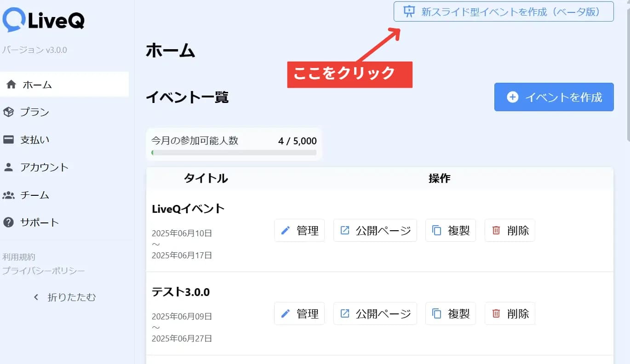The image size is (630, 364).
Task: Click pencil icon for LiveQイベント
Action: pos(286,230)
